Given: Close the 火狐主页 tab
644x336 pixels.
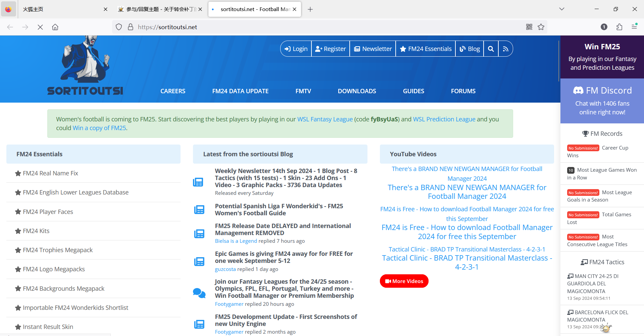Looking at the screenshot, I should [105, 9].
